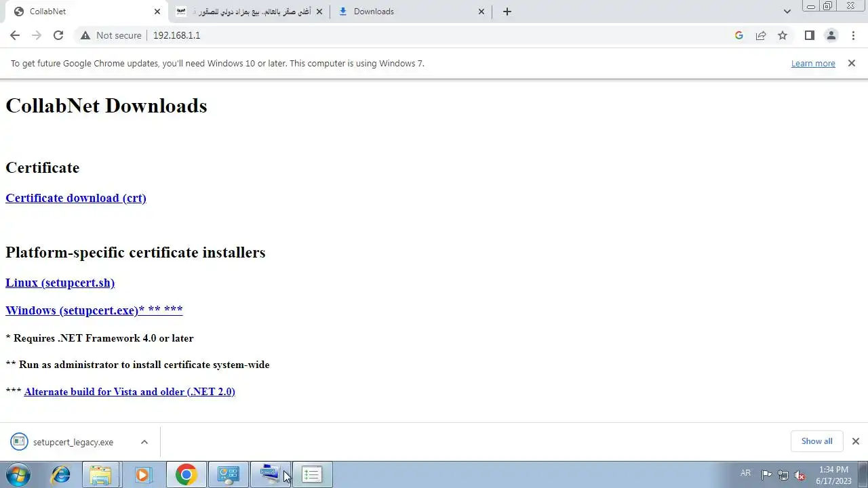Screen dimensions: 868x488
Task: Toggle the browser side panel
Action: [809, 35]
